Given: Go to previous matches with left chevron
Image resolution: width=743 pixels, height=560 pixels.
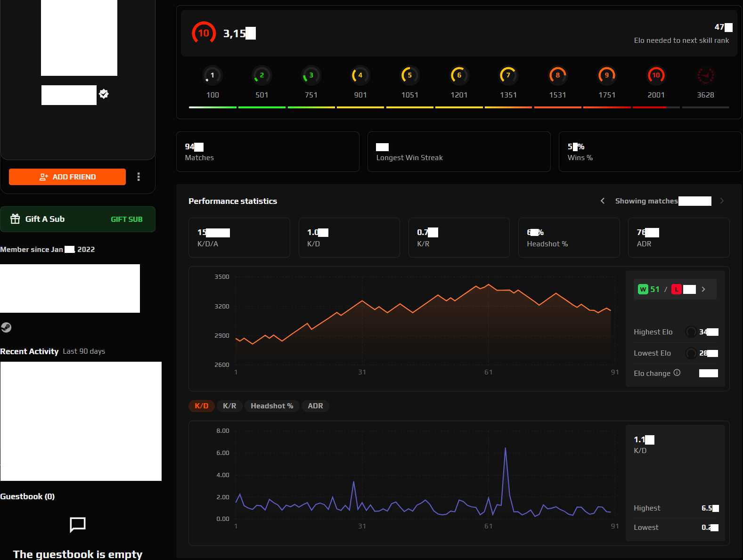Looking at the screenshot, I should 603,201.
